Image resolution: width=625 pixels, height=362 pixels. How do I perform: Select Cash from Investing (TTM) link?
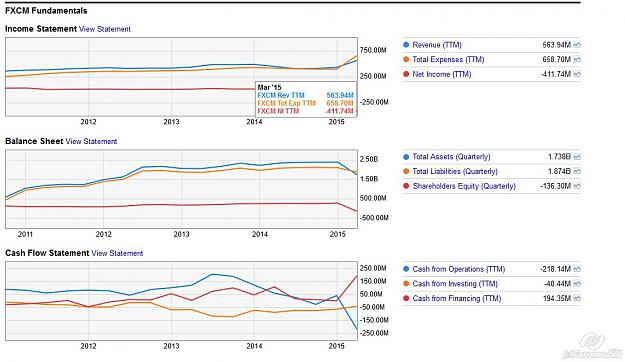pyautogui.click(x=455, y=284)
